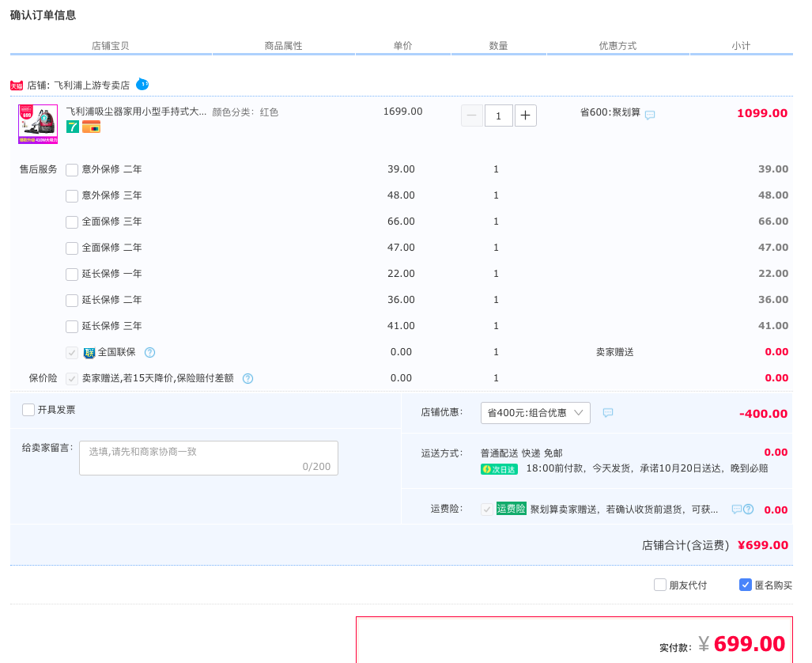Click the 联 shield icon before 全国联保
This screenshot has height=663, width=812.
click(89, 353)
